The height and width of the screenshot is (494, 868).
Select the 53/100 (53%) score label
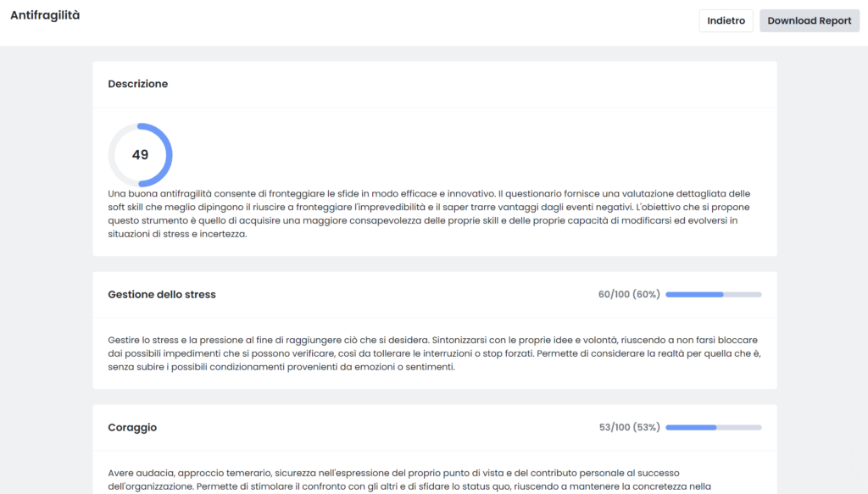[630, 427]
